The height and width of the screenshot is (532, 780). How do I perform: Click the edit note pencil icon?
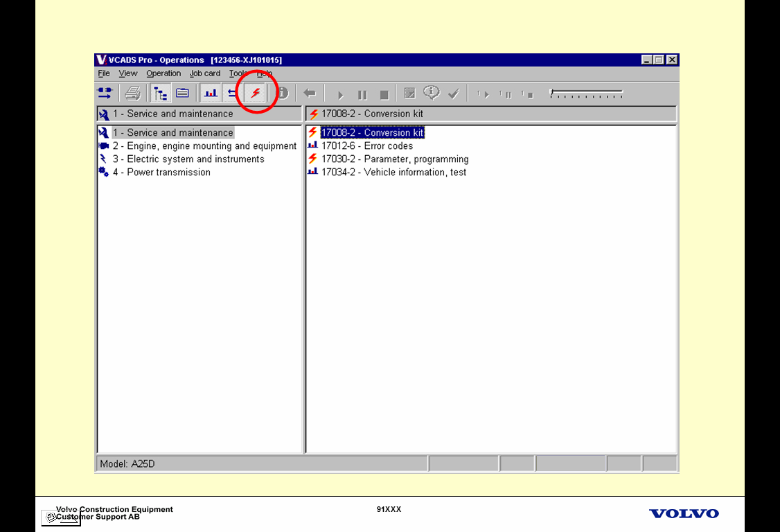pos(409,93)
